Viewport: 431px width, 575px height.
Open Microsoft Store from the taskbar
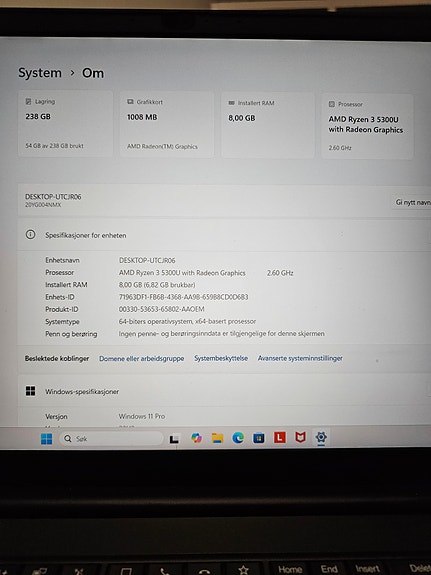click(259, 437)
